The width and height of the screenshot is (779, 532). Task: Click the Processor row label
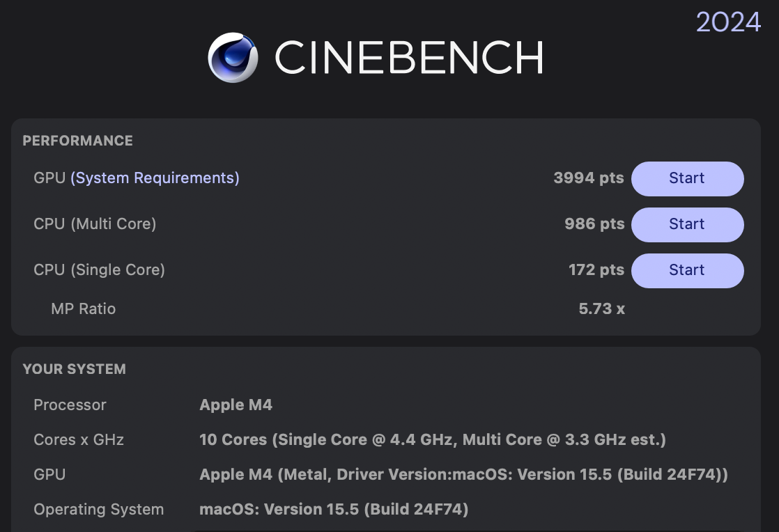coord(70,405)
